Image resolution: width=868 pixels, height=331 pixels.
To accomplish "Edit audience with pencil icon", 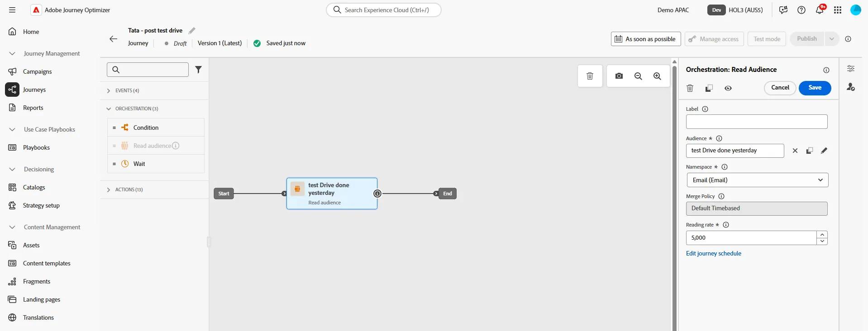I will [824, 151].
